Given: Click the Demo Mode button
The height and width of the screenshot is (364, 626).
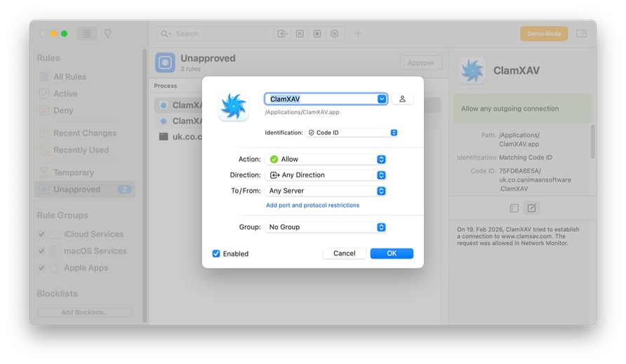Looking at the screenshot, I should pos(544,34).
